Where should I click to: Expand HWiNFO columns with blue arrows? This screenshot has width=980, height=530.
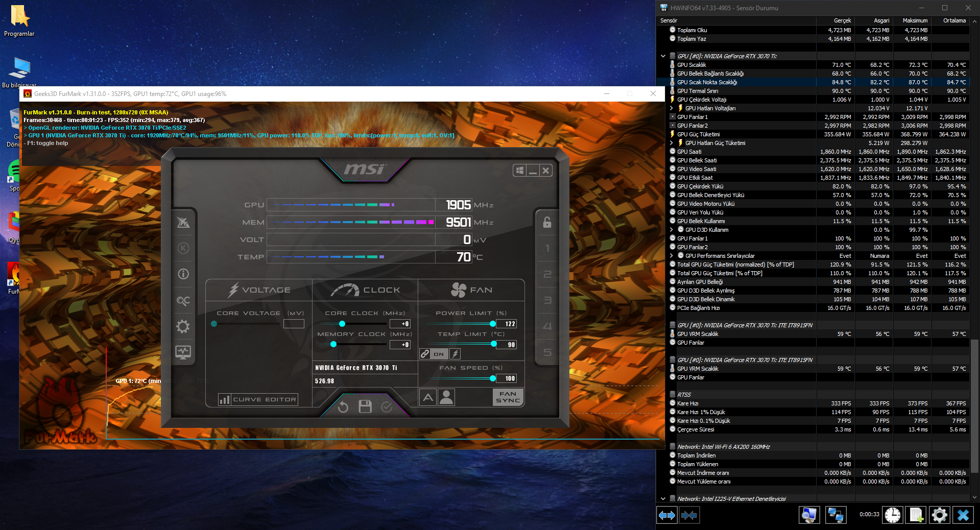[667, 515]
